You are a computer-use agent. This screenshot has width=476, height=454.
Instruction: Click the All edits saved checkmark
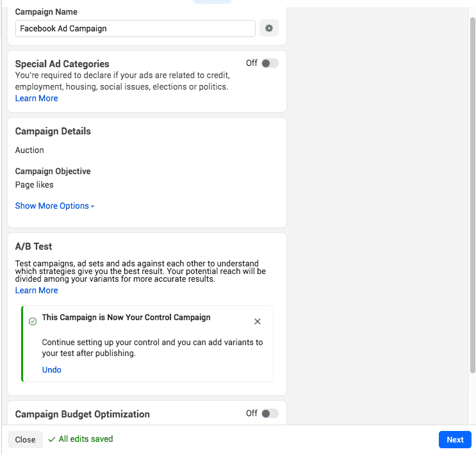[51, 439]
